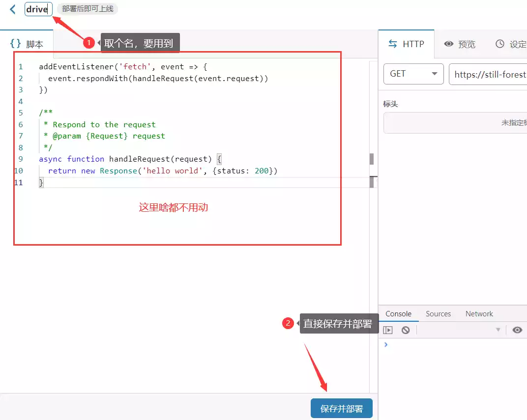Click the 部署后即可上线 status badge
Screen dimensions: 527x420
[88, 9]
